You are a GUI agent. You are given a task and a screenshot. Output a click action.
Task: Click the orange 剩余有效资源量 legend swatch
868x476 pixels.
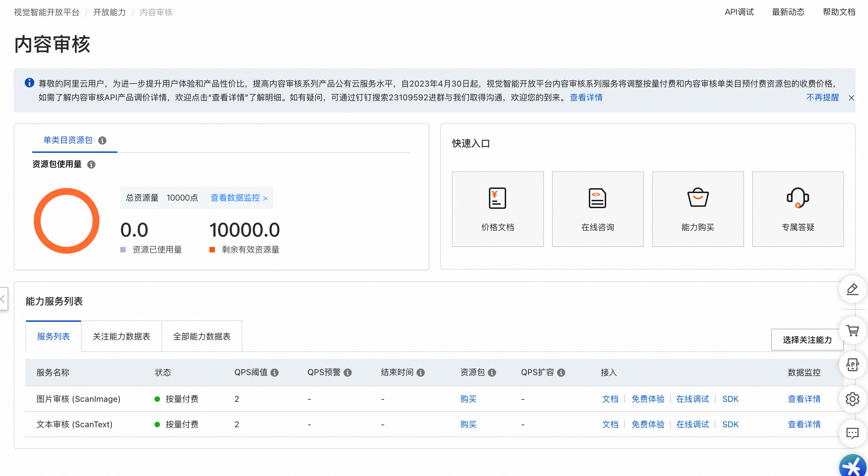coord(212,250)
